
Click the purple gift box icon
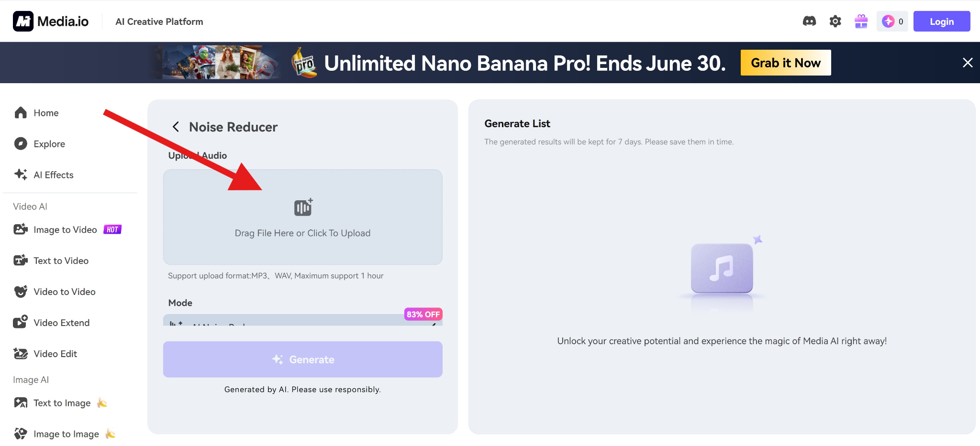point(861,21)
